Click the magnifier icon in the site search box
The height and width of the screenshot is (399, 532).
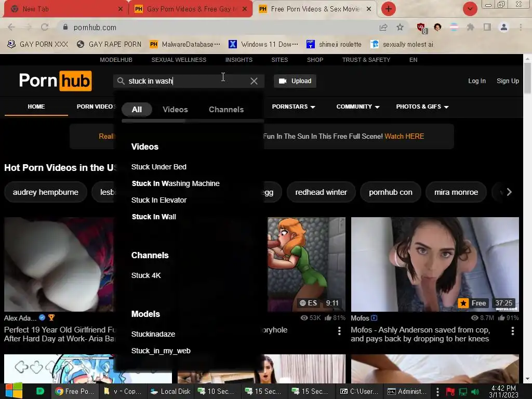click(x=121, y=81)
